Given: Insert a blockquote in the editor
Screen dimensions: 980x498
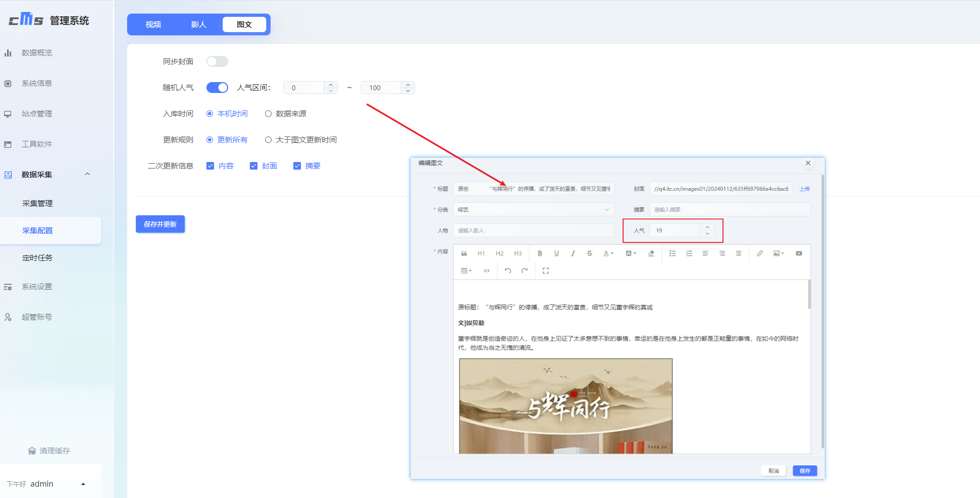Looking at the screenshot, I should pyautogui.click(x=464, y=253).
